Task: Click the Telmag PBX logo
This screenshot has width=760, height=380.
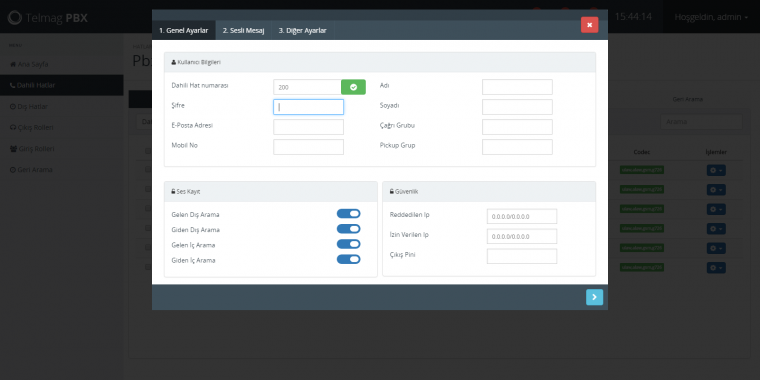Action: click(48, 18)
